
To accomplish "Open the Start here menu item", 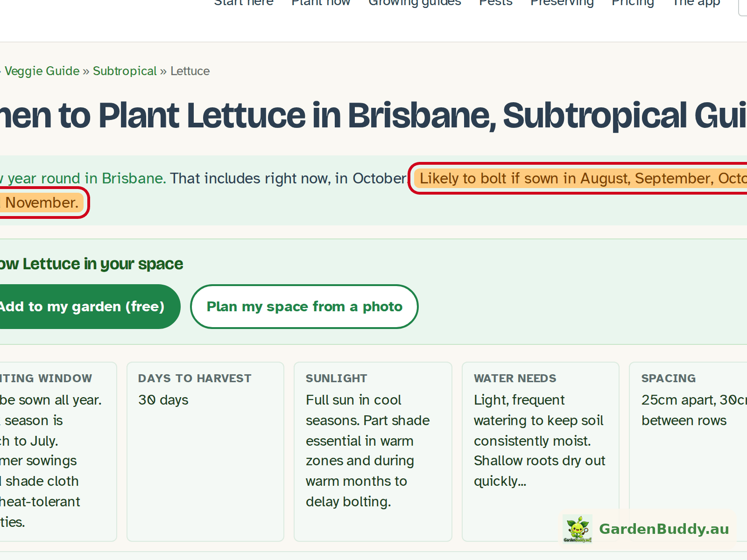I will (244, 3).
